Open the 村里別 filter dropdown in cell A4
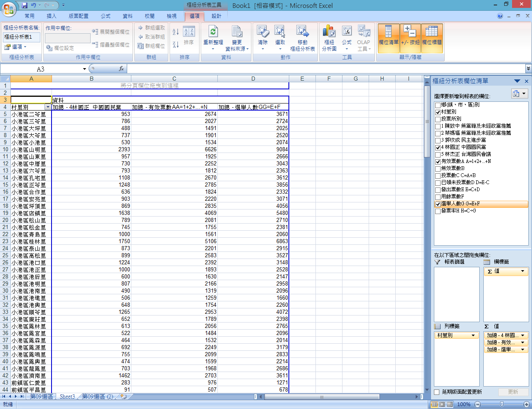This screenshot has width=532, height=409. pyautogui.click(x=48, y=107)
